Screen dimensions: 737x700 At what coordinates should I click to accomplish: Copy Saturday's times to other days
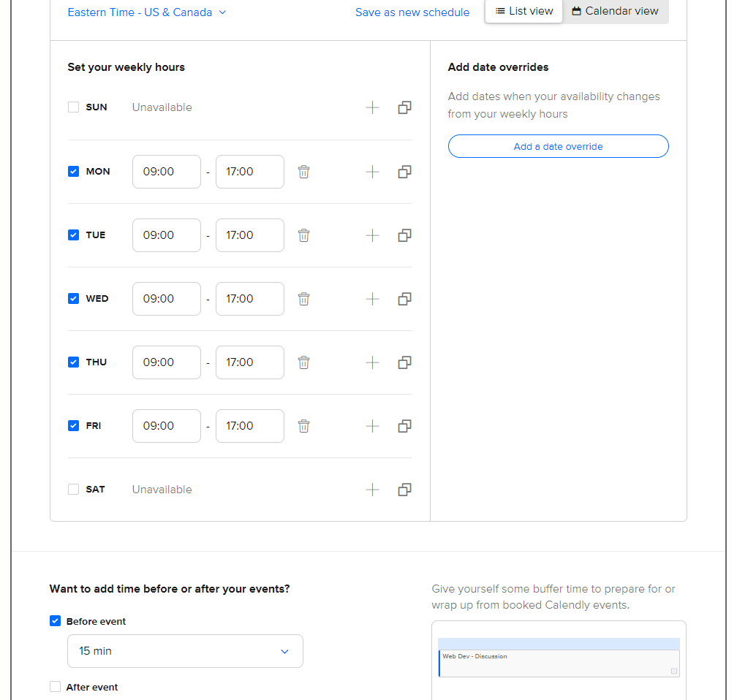pyautogui.click(x=405, y=490)
